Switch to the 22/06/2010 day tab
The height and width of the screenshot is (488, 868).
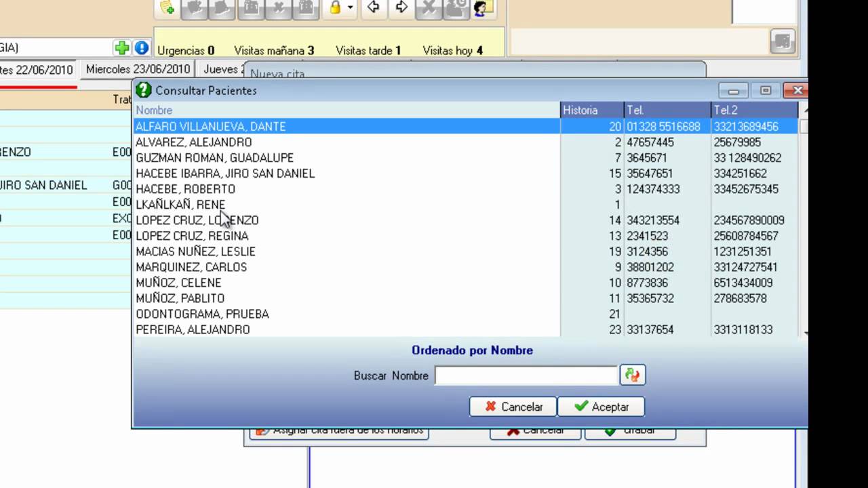(37, 70)
